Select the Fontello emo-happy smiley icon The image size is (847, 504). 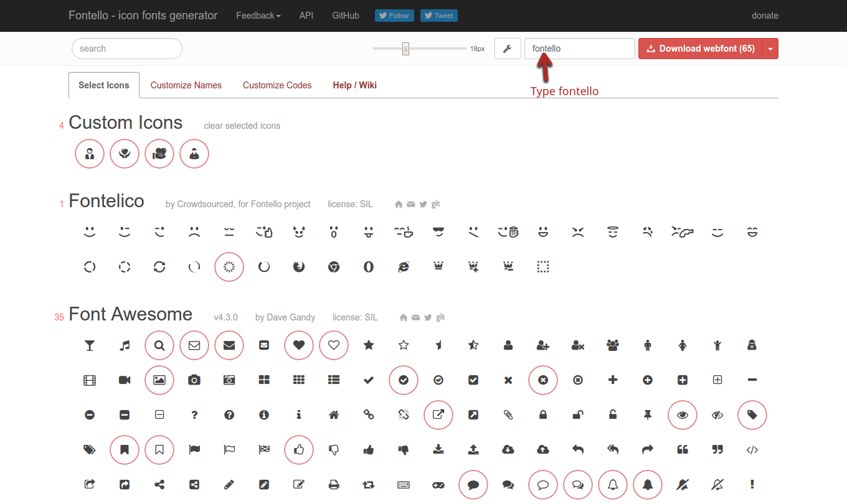(x=89, y=231)
